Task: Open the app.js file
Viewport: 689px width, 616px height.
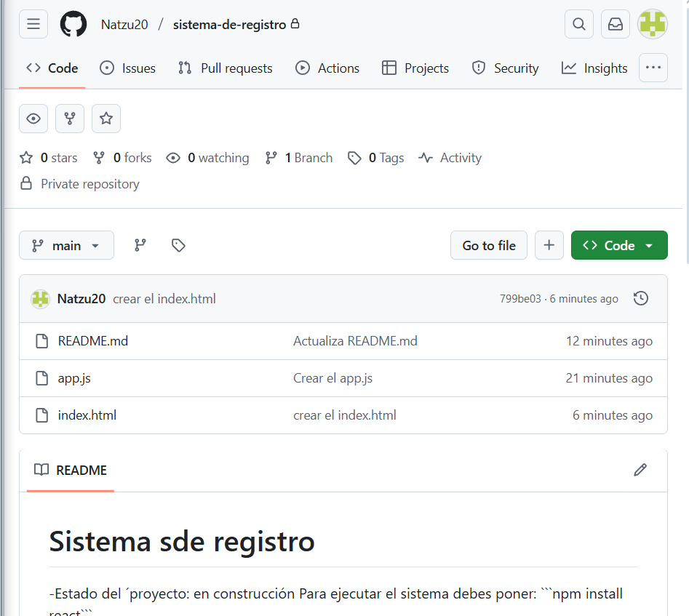Action: 74,378
